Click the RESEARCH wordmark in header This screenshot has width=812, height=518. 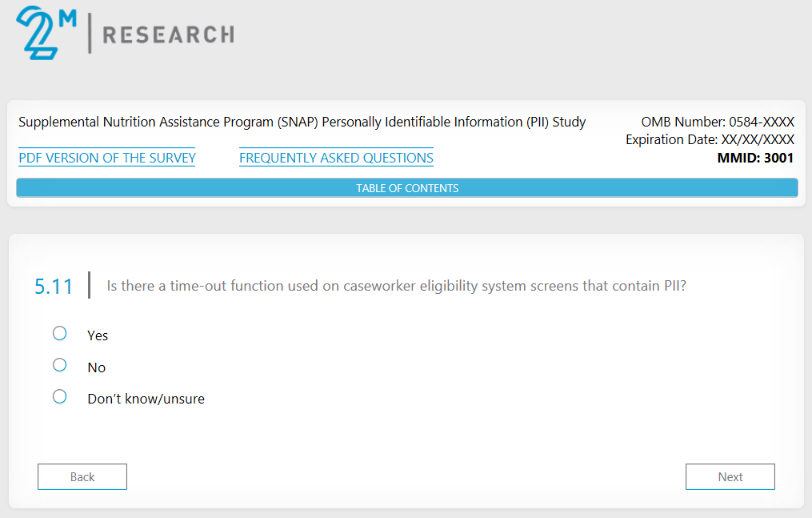click(x=168, y=34)
